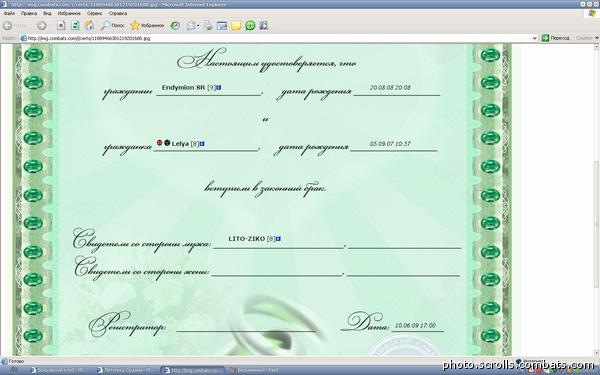Open the Сервис menu

(94, 13)
